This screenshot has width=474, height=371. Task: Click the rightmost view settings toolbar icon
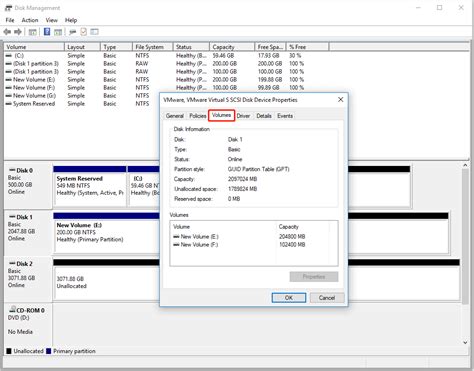point(95,32)
